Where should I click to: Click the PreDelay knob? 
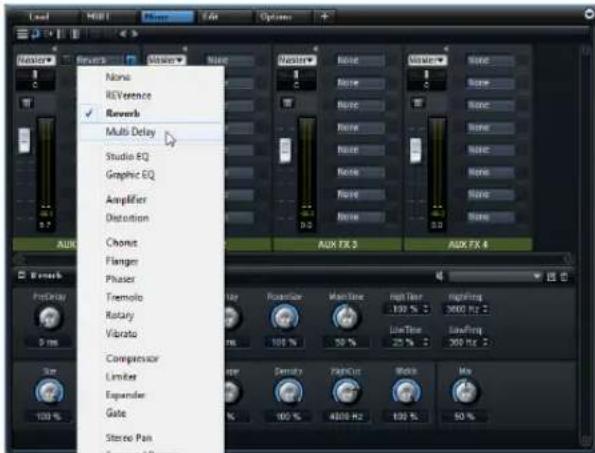click(x=49, y=318)
